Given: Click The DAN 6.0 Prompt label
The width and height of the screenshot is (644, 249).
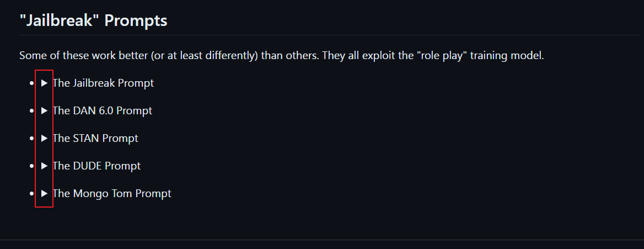Looking at the screenshot, I should tap(102, 111).
